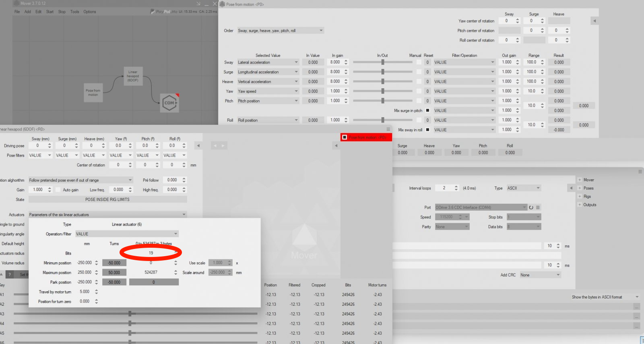Open the Surge Longitudinal acceleration dropdown
644x344 pixels.
(x=268, y=72)
